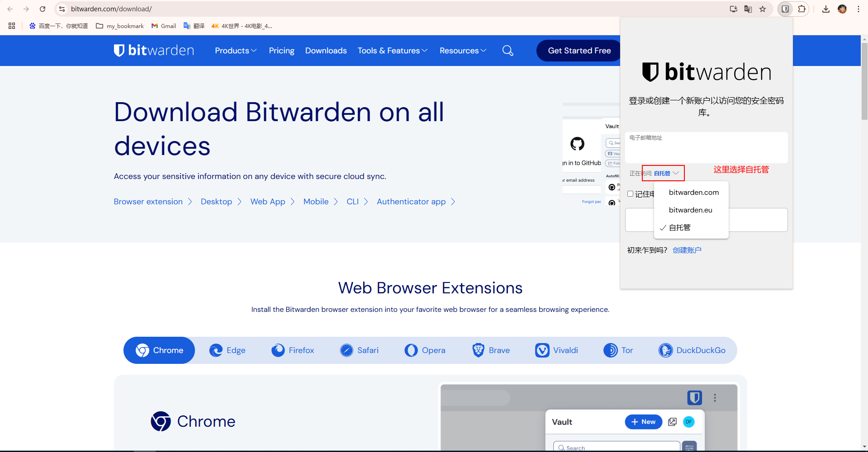
Task: Click the Bitwarden logo in site header
Action: (154, 50)
